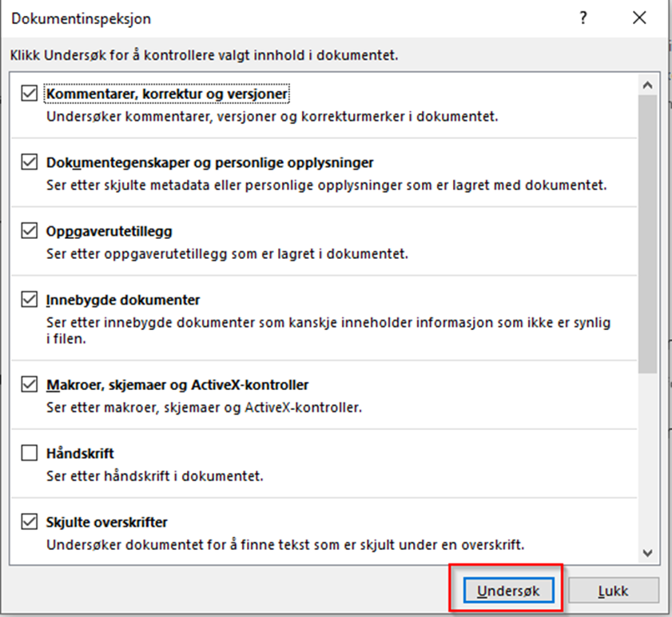Uncheck Kommentarer, korrektur og versjoner checkbox
The width and height of the screenshot is (672, 617).
coord(30,94)
